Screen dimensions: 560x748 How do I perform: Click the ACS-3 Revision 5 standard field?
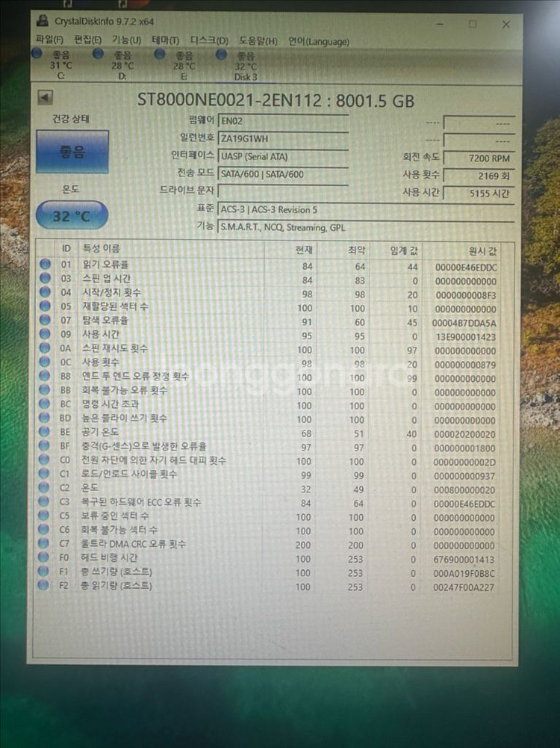(x=366, y=209)
